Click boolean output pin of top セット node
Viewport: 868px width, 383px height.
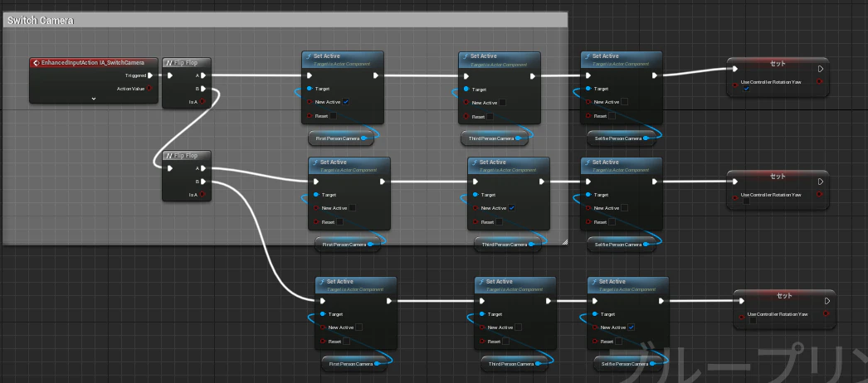pyautogui.click(x=820, y=82)
